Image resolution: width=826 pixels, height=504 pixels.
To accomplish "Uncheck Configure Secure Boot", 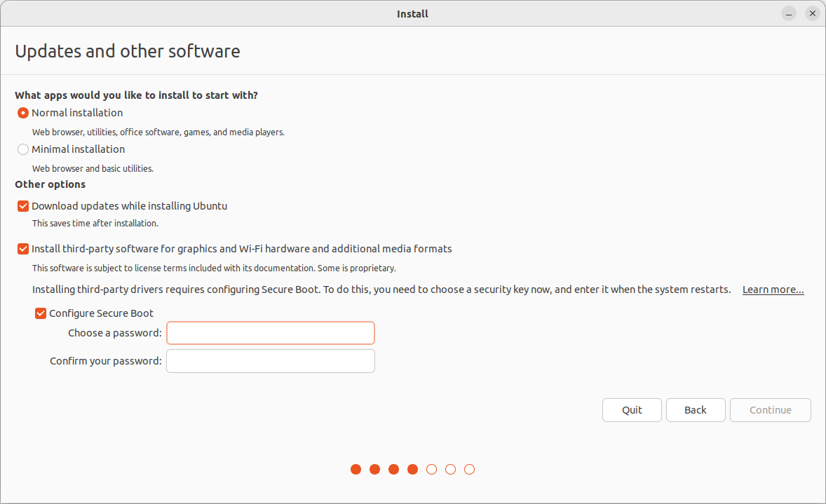I will coord(41,313).
